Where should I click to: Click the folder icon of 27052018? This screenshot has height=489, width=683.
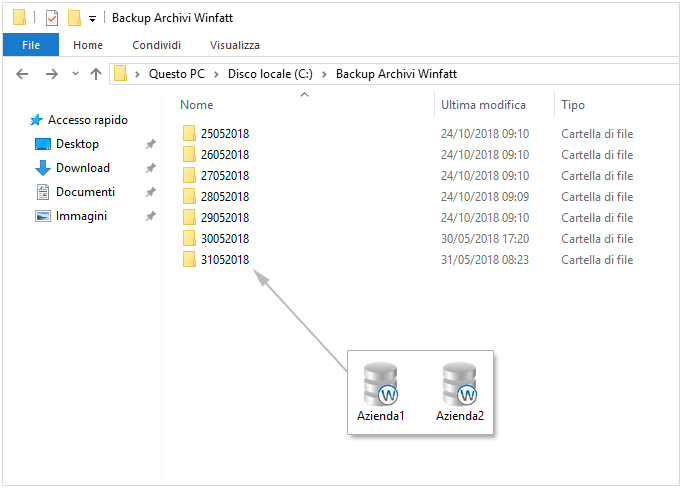tap(189, 175)
